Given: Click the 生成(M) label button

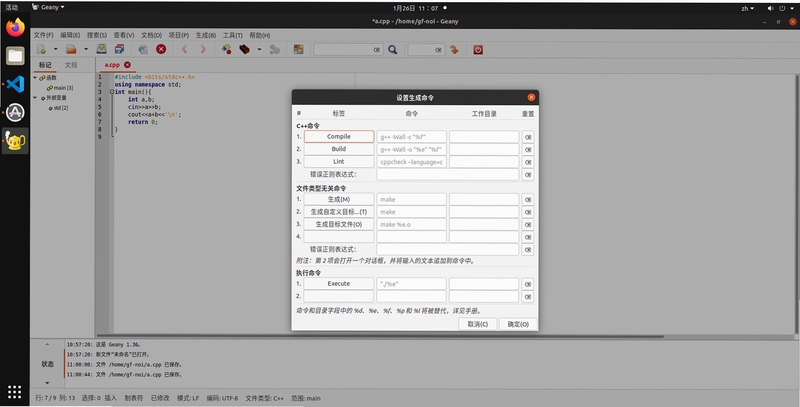Looking at the screenshot, I should coord(339,199).
